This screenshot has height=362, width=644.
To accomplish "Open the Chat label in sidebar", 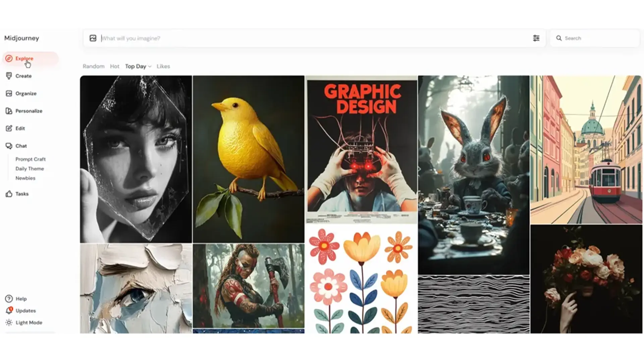I will 21,146.
